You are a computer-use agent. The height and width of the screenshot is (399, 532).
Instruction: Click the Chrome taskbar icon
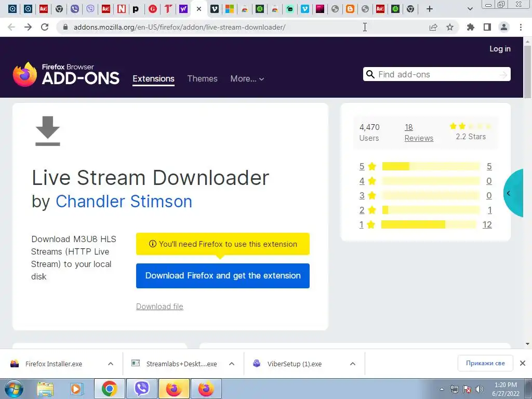[x=109, y=389]
